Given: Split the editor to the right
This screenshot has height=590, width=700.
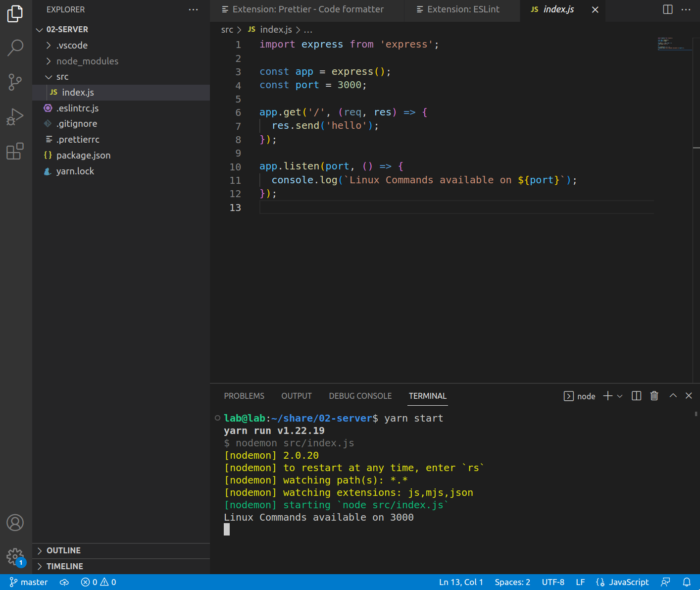Looking at the screenshot, I should pyautogui.click(x=668, y=9).
